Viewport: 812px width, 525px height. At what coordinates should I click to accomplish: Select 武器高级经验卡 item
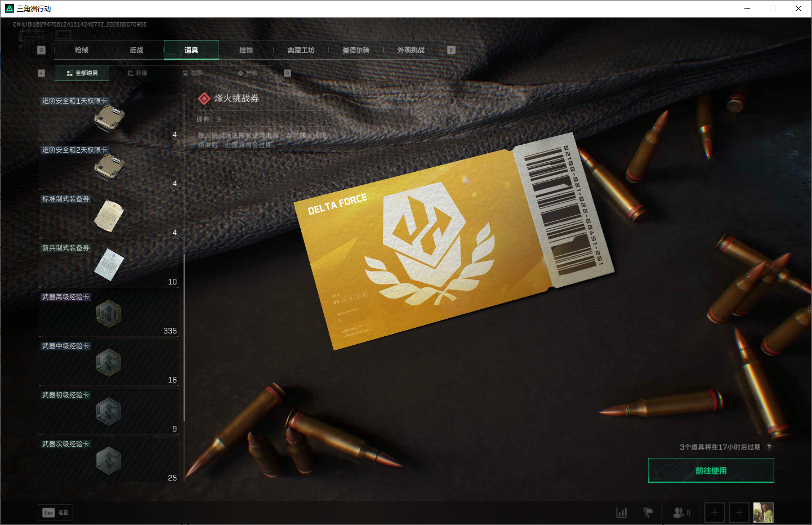point(109,313)
